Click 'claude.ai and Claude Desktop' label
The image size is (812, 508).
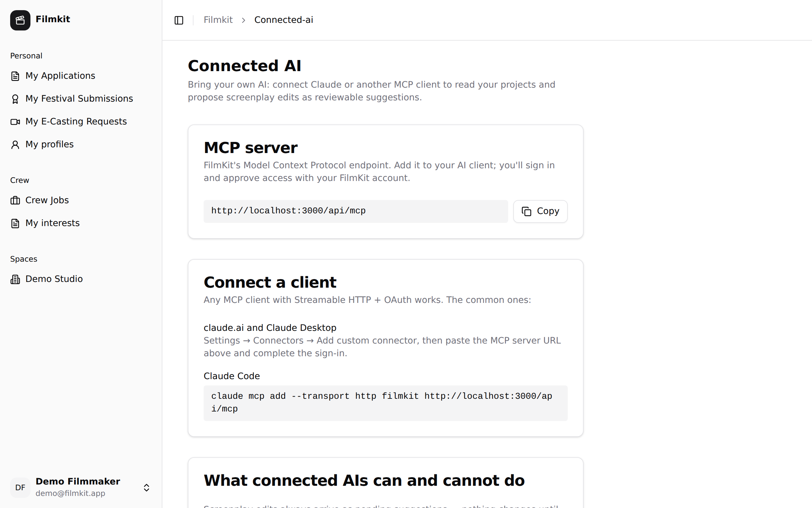(270, 328)
